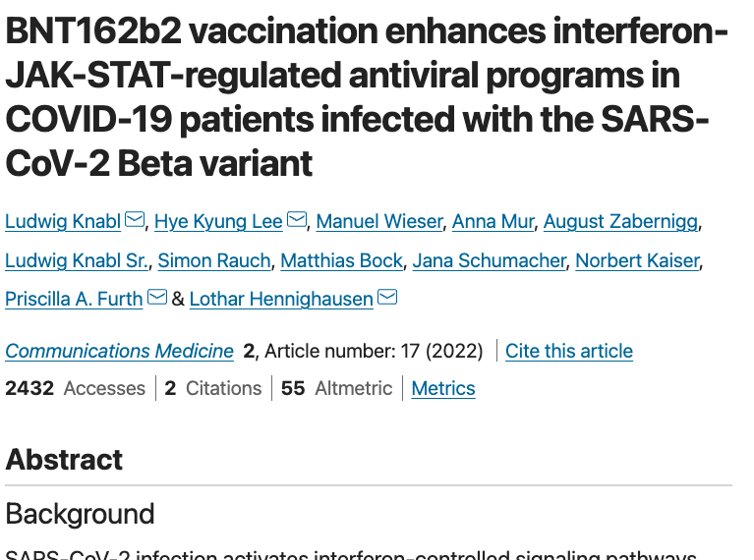Image resolution: width=754 pixels, height=560 pixels.
Task: Click author name August Zabernigg
Action: pyautogui.click(x=621, y=222)
